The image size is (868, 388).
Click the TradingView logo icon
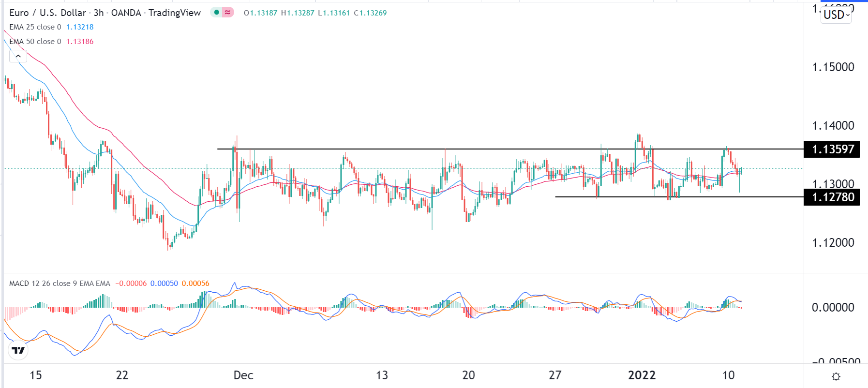tap(18, 350)
